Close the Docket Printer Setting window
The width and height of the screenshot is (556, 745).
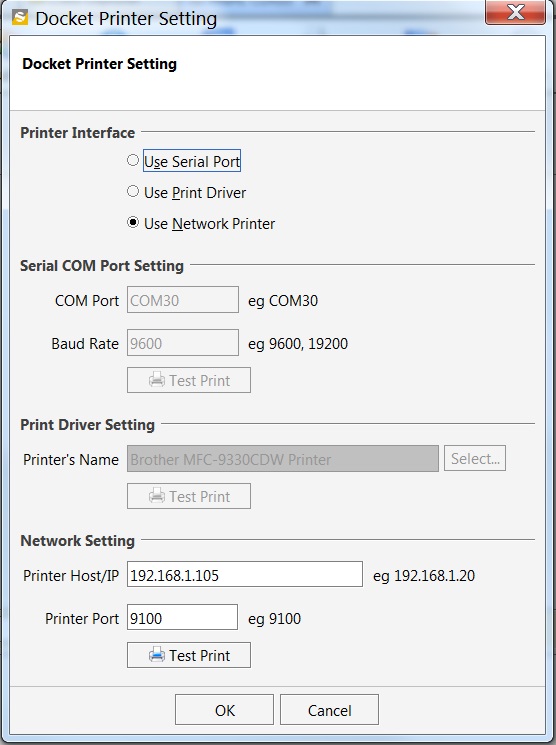click(x=515, y=12)
